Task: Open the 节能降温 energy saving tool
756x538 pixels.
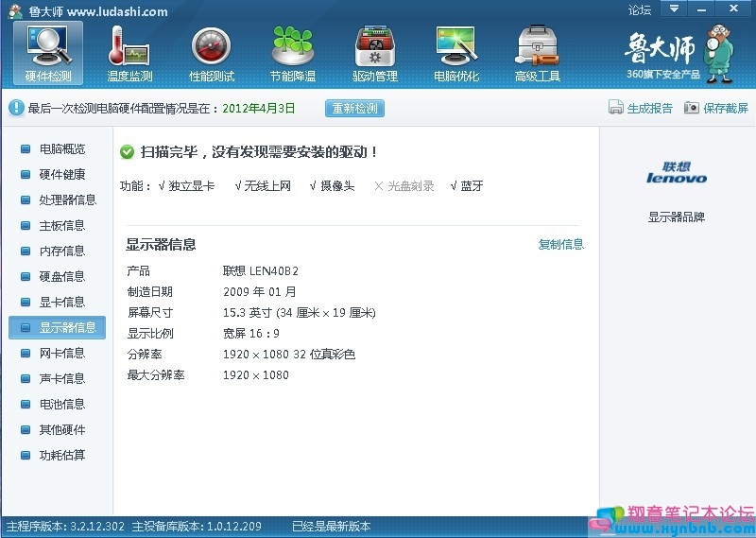Action: (293, 54)
